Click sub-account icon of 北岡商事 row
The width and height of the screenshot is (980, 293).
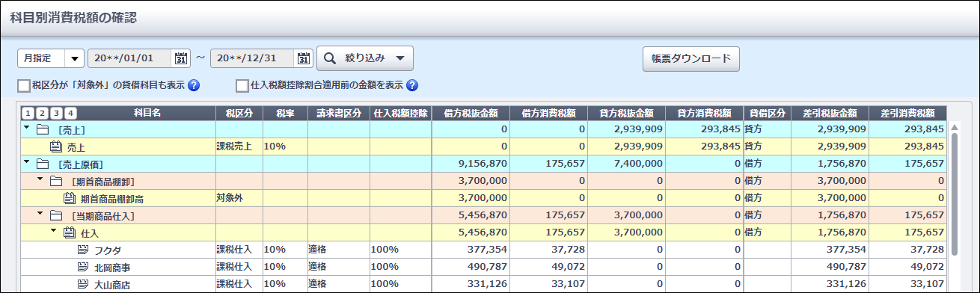pyautogui.click(x=83, y=267)
